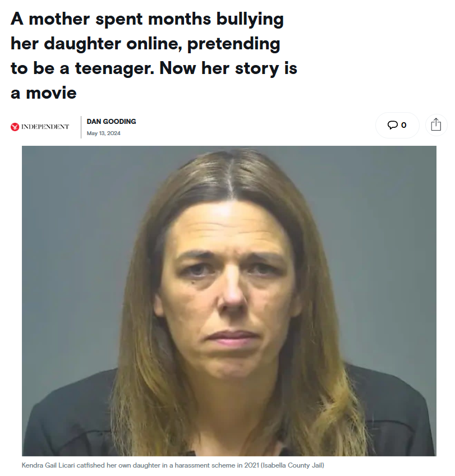Select the 'Now her story is' headline text

(228, 68)
